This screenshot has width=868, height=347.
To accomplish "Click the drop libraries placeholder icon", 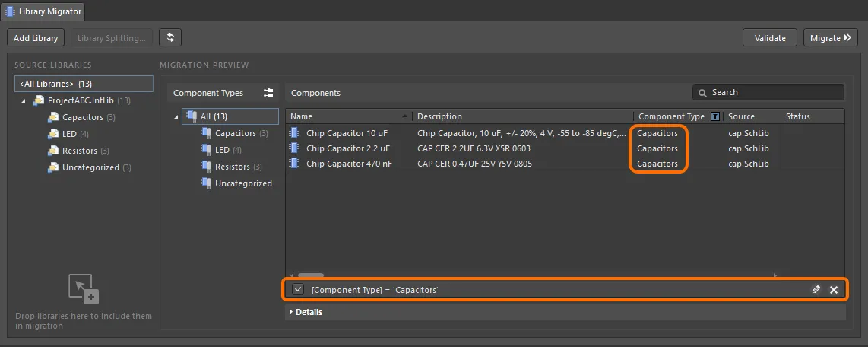I will tap(84, 289).
